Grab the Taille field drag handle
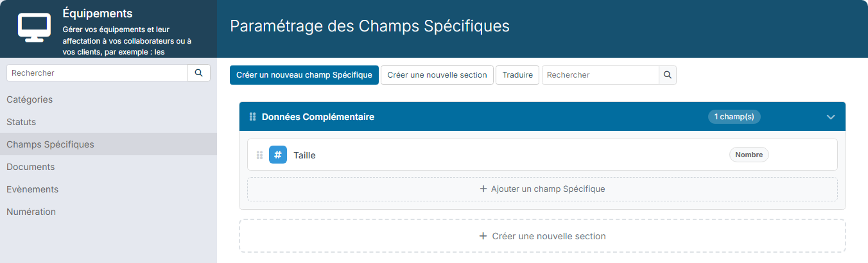The width and height of the screenshot is (868, 263). click(x=259, y=155)
